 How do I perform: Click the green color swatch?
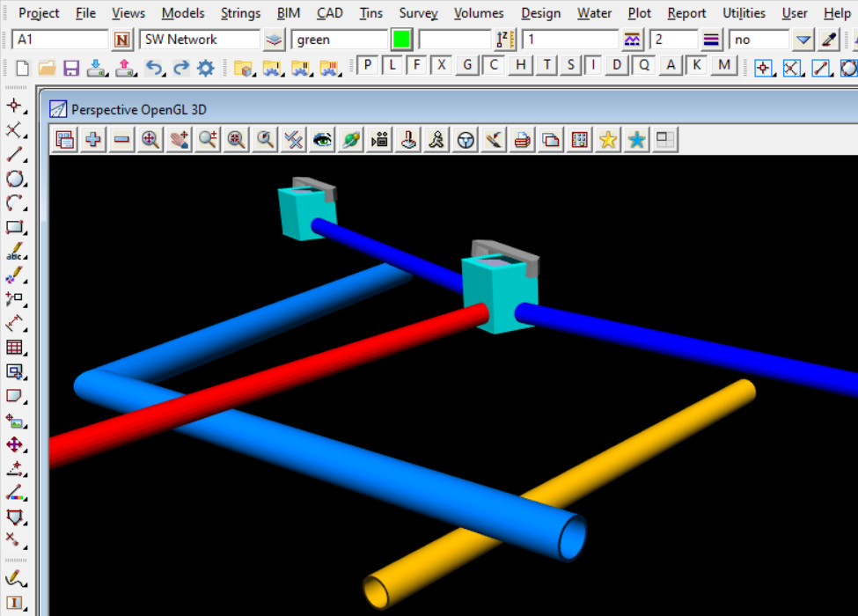[x=401, y=40]
